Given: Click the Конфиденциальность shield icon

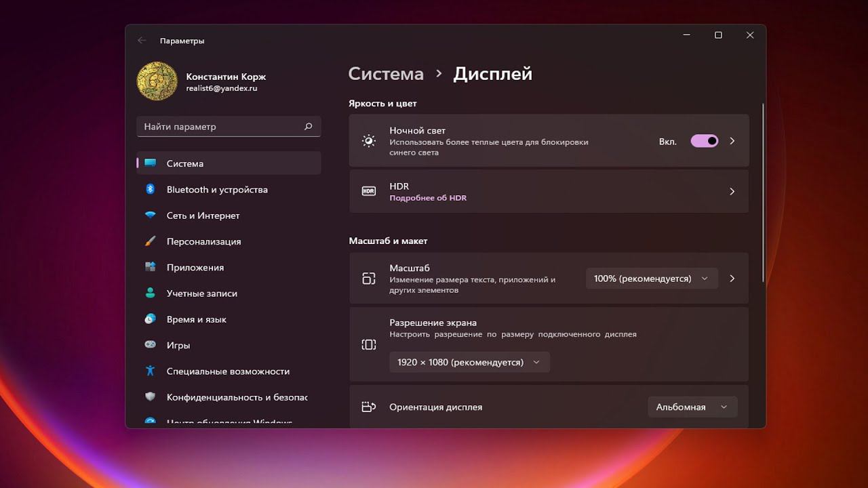Looking at the screenshot, I should point(151,397).
